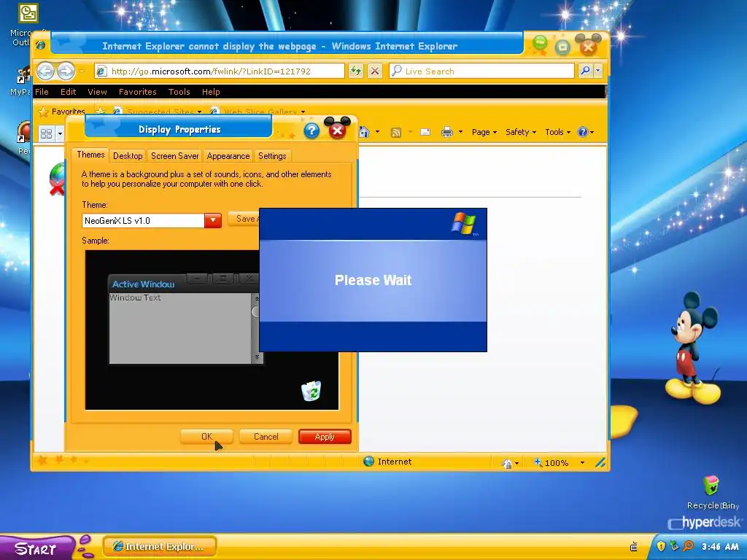This screenshot has height=560, width=747.
Task: Open the Safety dropdown menu
Action: (x=520, y=132)
